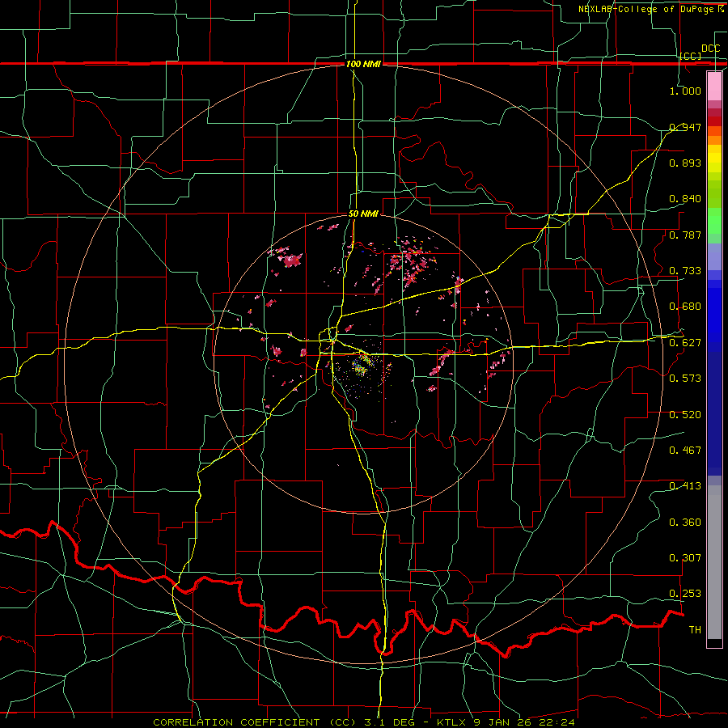Click the 0.840 scale value

685,199
